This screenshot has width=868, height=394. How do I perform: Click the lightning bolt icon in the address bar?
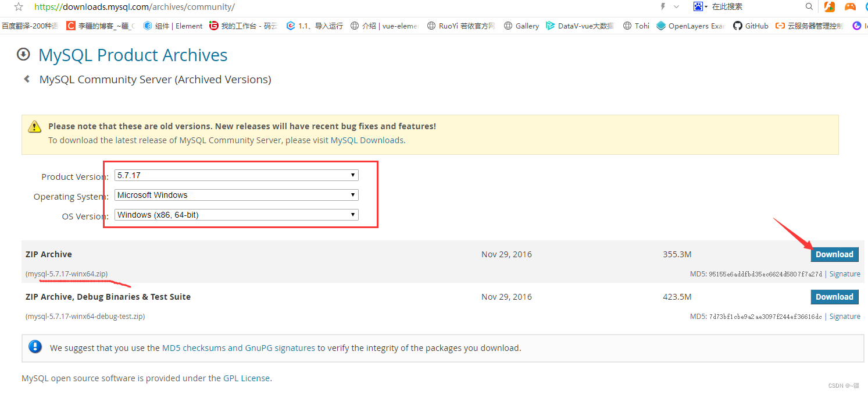[662, 6]
